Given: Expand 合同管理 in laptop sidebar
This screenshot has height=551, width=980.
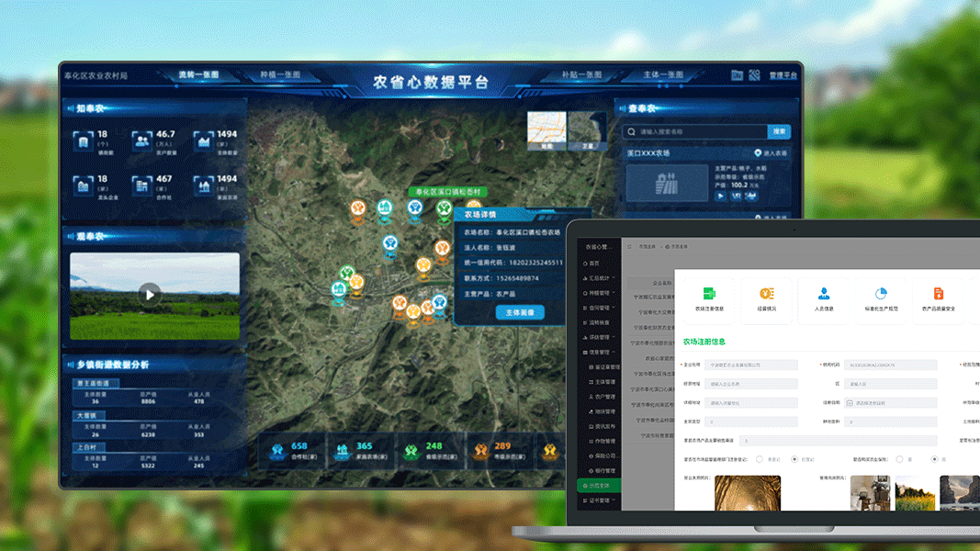Looking at the screenshot, I should [599, 308].
